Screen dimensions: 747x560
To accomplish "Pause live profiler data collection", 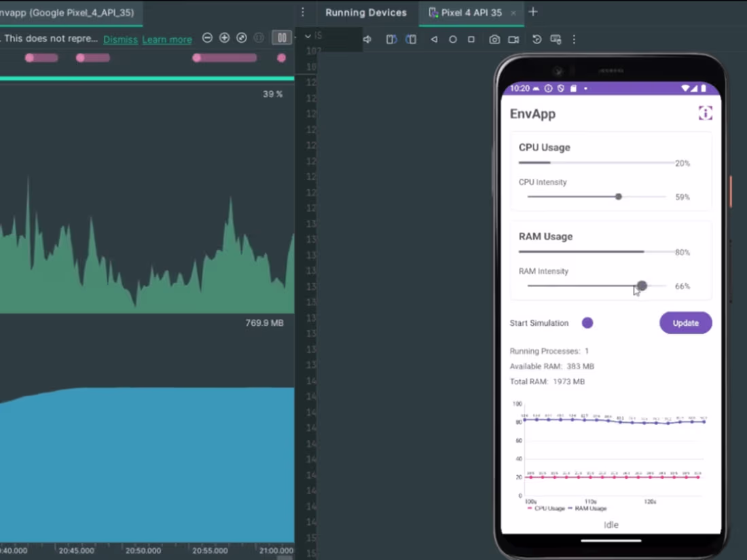I will point(281,37).
